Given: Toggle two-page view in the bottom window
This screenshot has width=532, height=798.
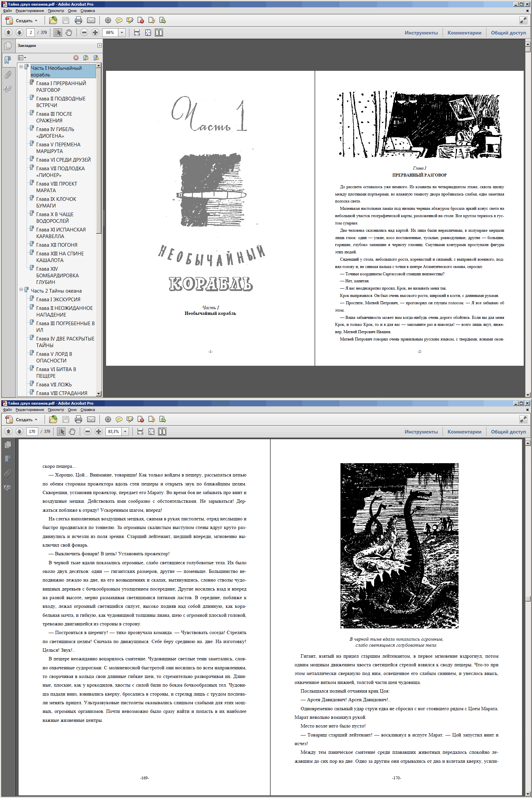Looking at the screenshot, I should coord(162,431).
